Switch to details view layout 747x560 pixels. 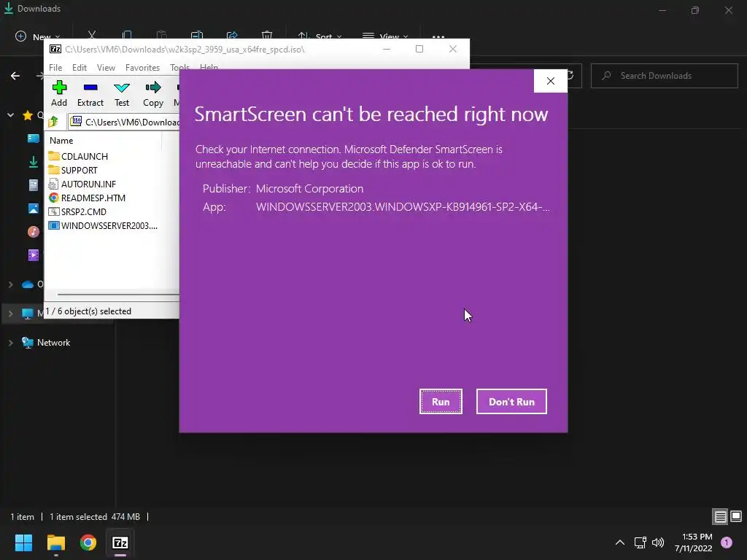[720, 516]
